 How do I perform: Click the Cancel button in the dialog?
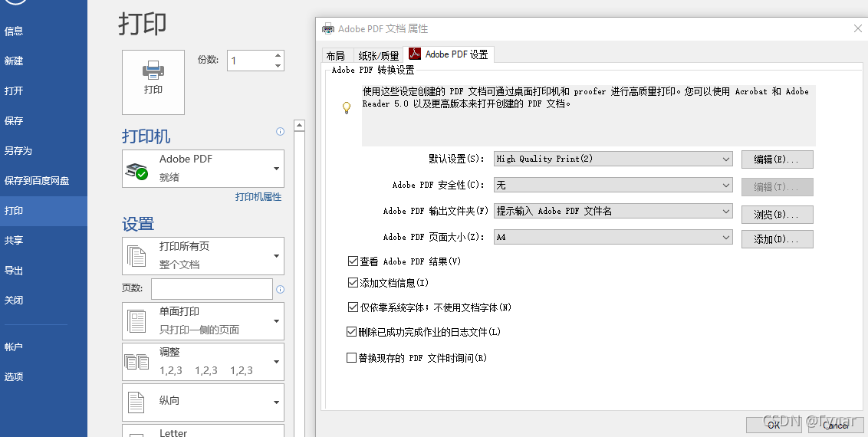(x=835, y=425)
